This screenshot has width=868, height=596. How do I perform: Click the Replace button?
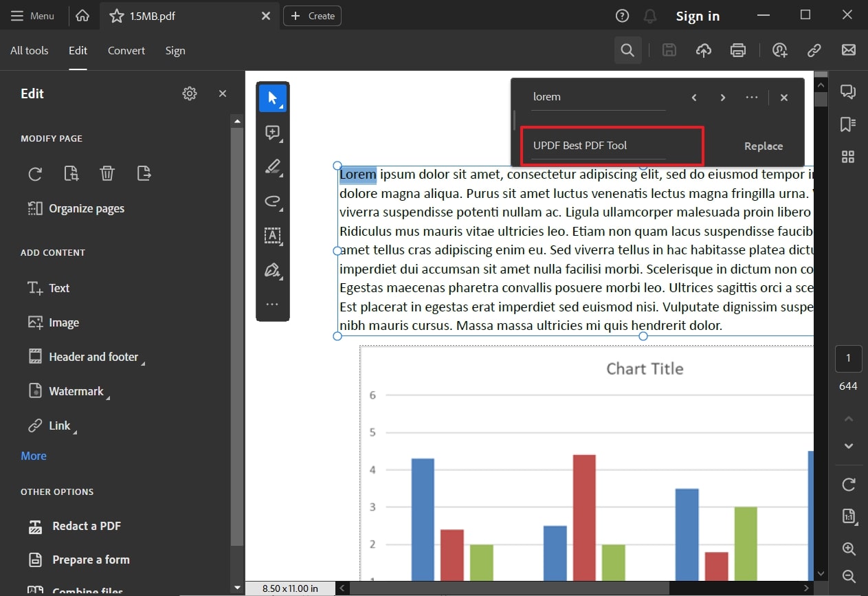click(764, 146)
